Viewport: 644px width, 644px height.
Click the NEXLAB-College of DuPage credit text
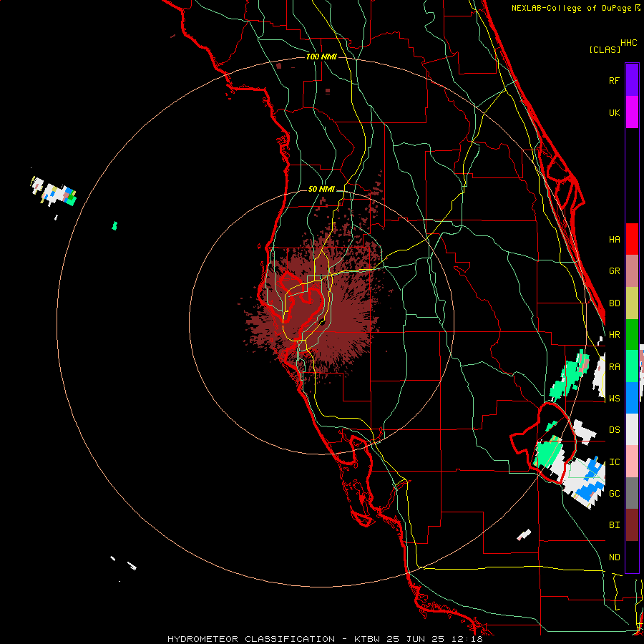[571, 8]
